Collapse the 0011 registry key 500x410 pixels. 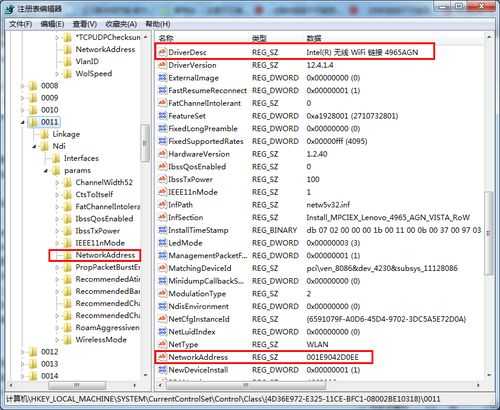23,122
